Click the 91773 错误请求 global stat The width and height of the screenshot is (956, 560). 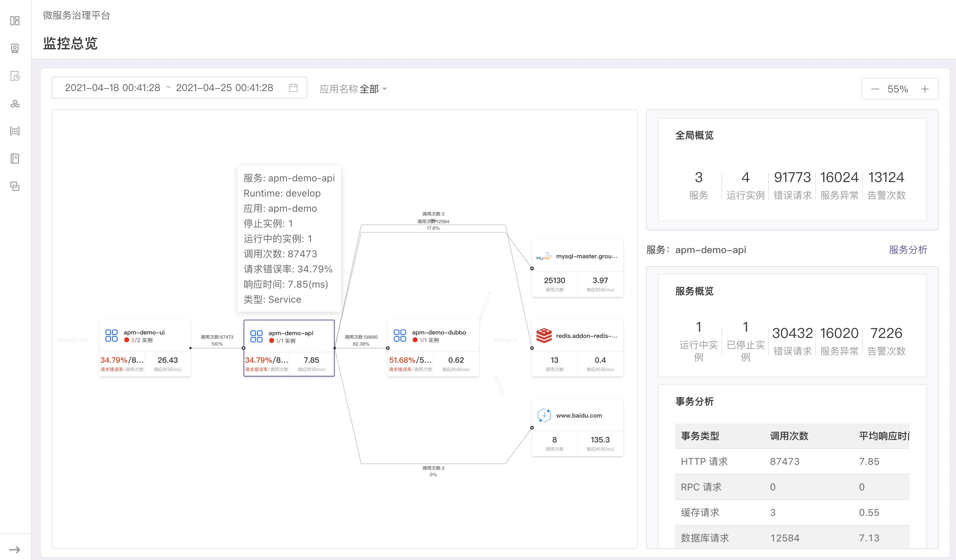pos(792,186)
